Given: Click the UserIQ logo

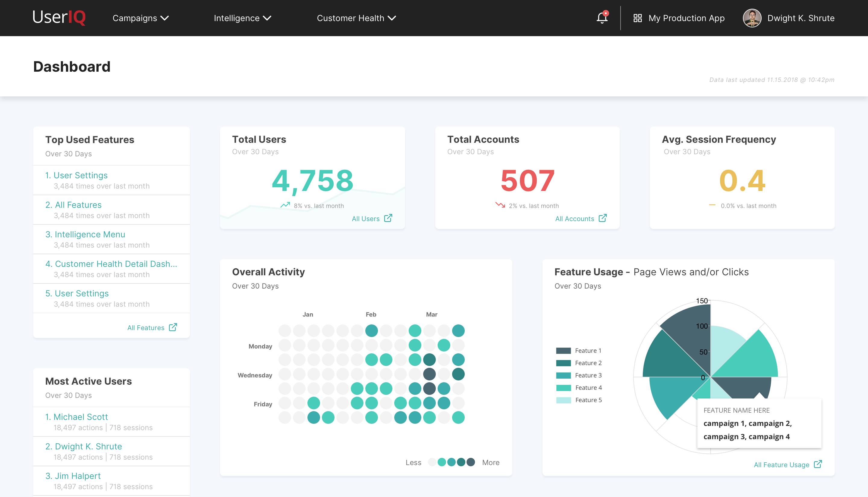Looking at the screenshot, I should coord(59,17).
